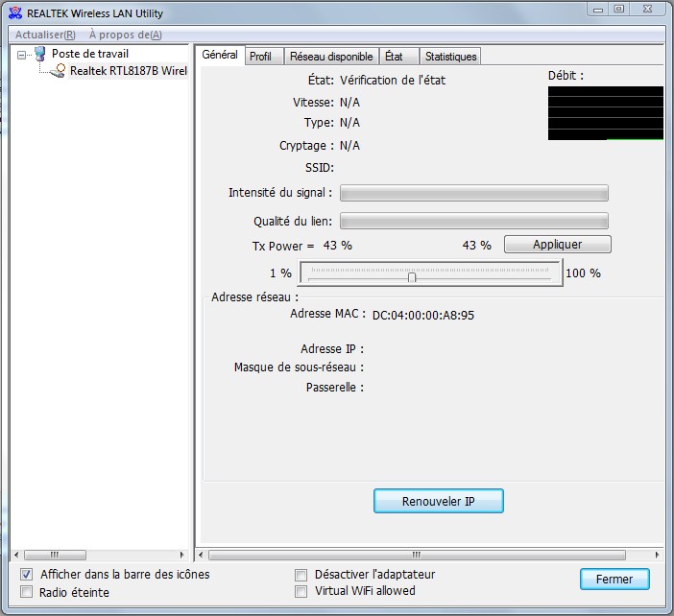Click the Fermer button

614,580
